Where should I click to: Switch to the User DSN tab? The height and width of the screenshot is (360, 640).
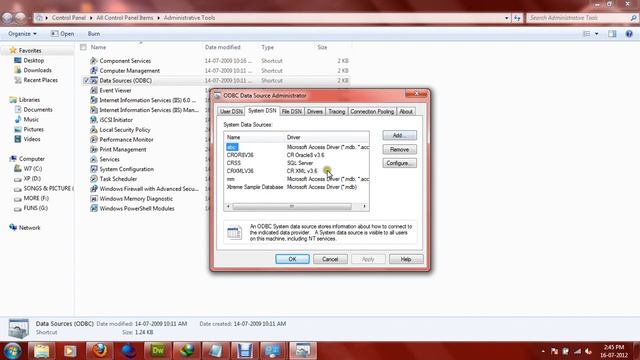coord(231,111)
